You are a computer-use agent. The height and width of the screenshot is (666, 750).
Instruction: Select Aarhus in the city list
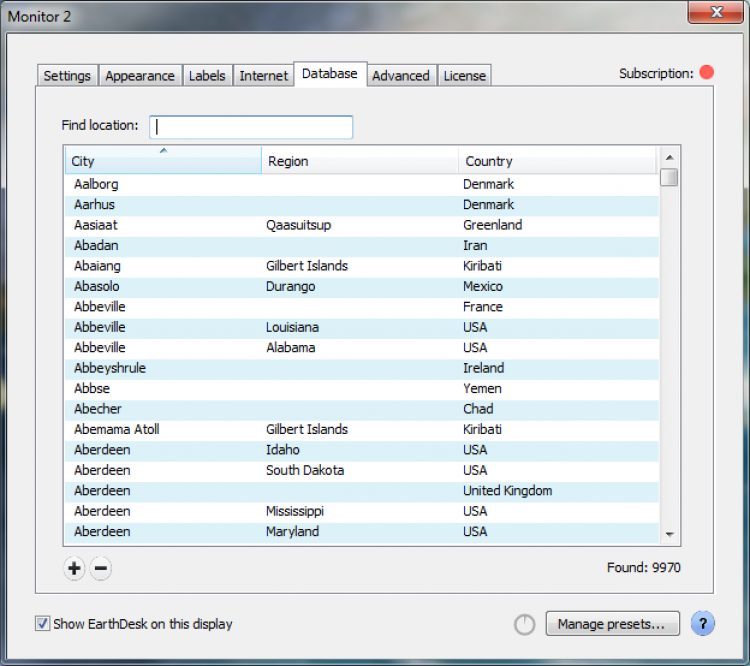(x=362, y=205)
